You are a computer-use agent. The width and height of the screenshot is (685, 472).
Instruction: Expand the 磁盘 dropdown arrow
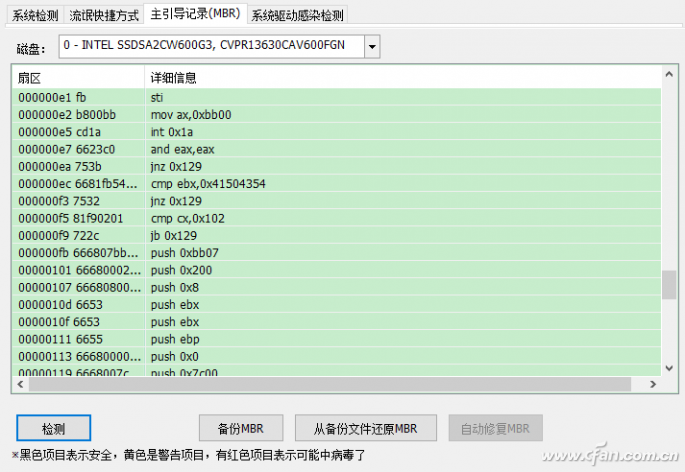tap(371, 46)
